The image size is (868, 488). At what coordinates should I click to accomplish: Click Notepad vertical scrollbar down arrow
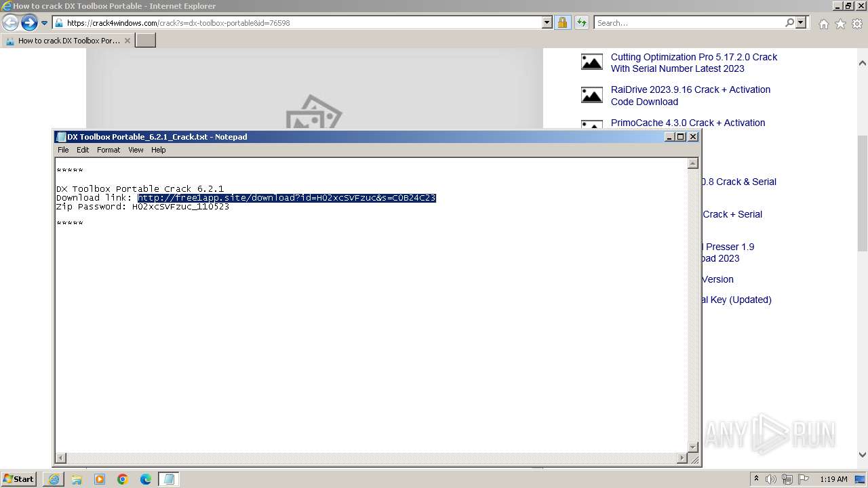692,447
